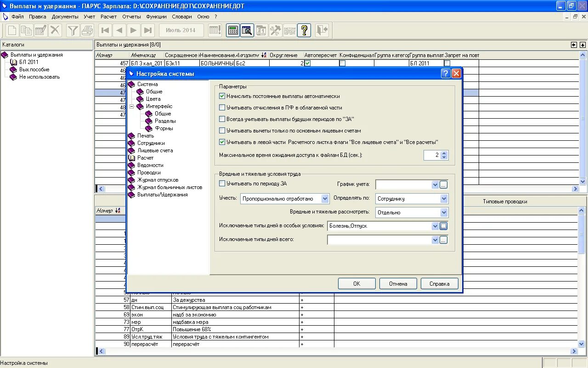Open the Болезнь;Отпуск excluded days dropdown
Image resolution: width=588 pixels, height=368 pixels.
point(435,226)
